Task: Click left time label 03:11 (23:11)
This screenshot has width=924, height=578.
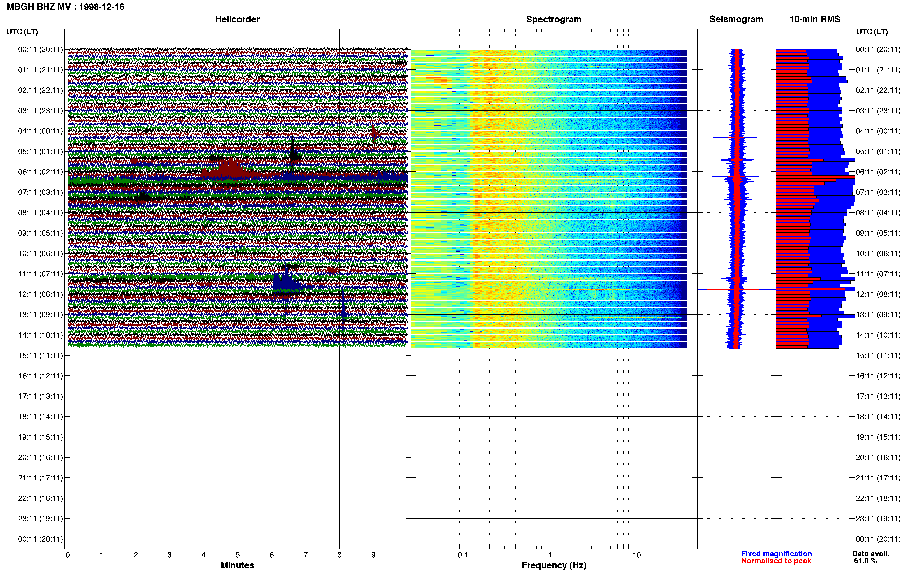Action: click(41, 111)
